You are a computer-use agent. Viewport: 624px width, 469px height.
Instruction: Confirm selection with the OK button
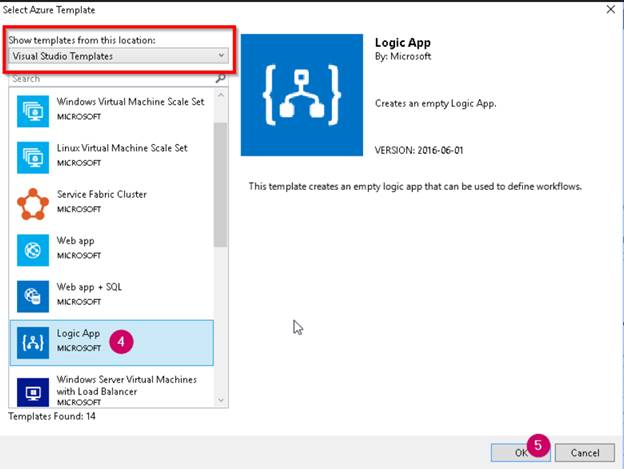click(521, 453)
